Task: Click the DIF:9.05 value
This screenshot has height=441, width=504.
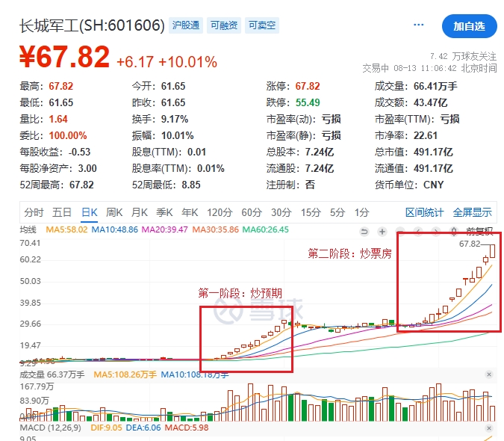Action: tap(106, 428)
